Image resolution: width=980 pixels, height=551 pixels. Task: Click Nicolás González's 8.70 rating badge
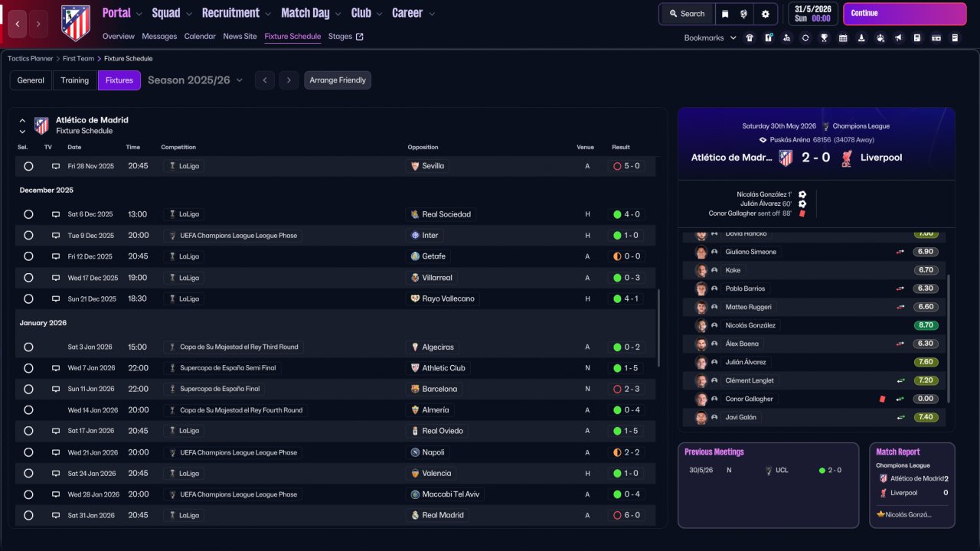926,325
